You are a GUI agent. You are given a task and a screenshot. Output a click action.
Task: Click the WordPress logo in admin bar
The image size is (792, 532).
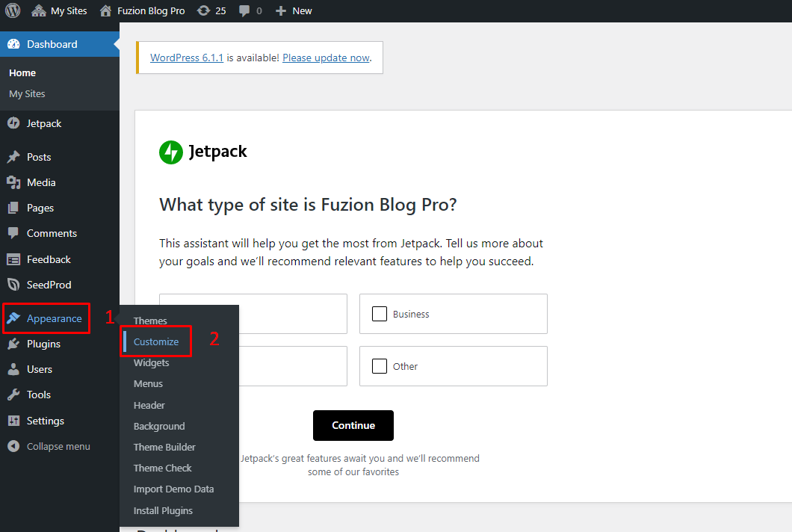click(x=13, y=10)
